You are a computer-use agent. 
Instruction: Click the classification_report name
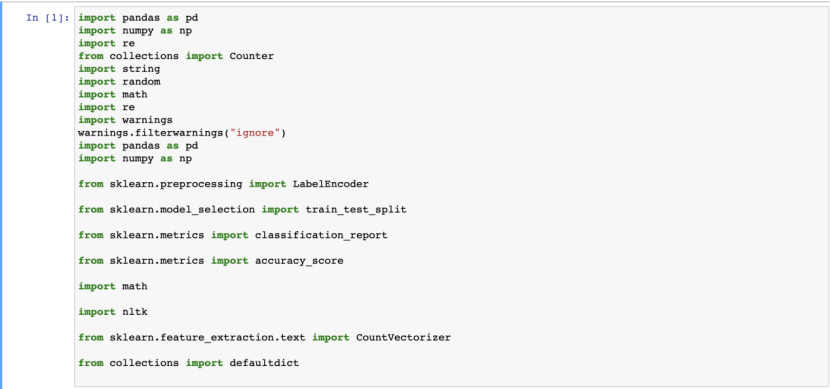click(x=321, y=235)
